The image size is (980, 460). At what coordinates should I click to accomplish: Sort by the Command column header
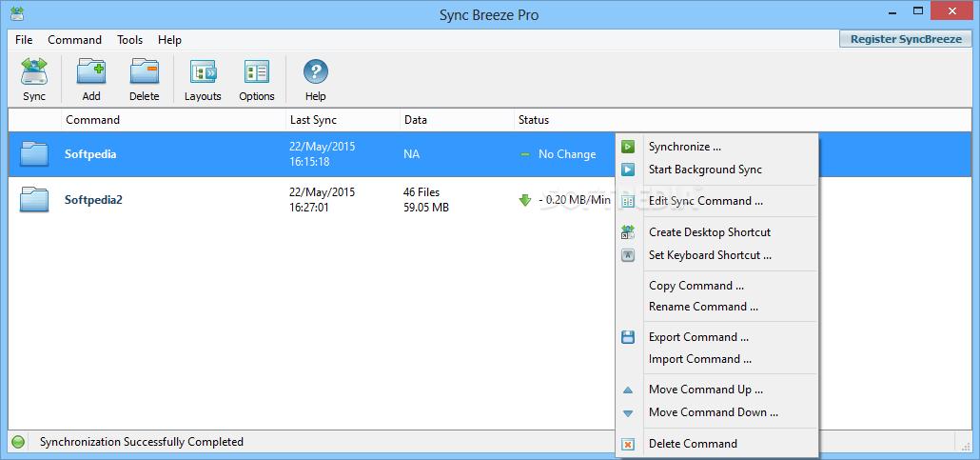(x=174, y=120)
